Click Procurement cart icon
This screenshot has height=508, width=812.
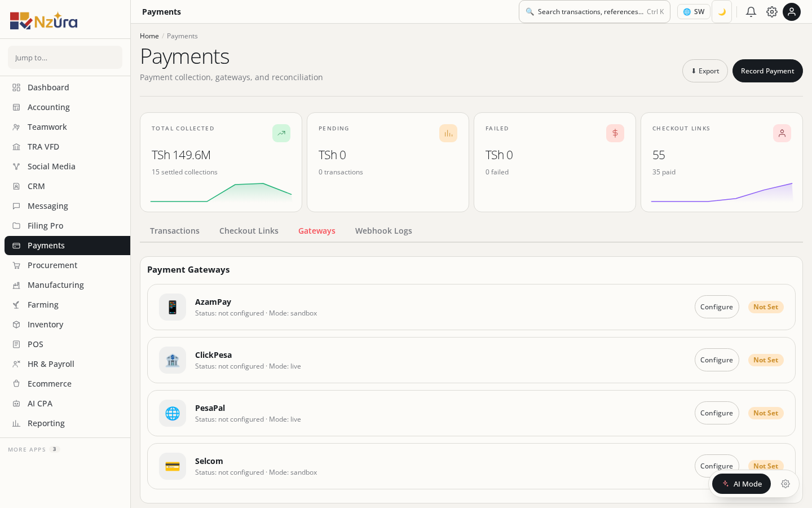click(x=16, y=265)
